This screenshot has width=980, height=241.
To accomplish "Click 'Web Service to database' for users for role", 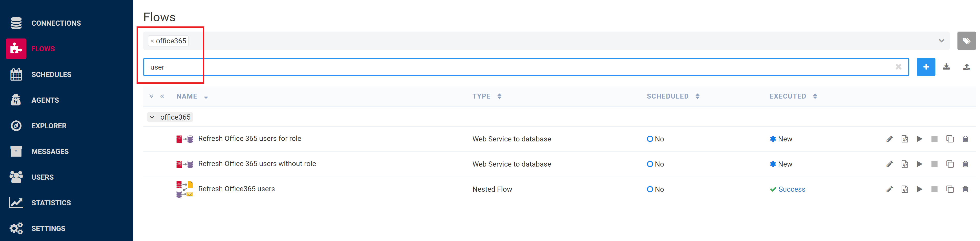I will coord(512,139).
